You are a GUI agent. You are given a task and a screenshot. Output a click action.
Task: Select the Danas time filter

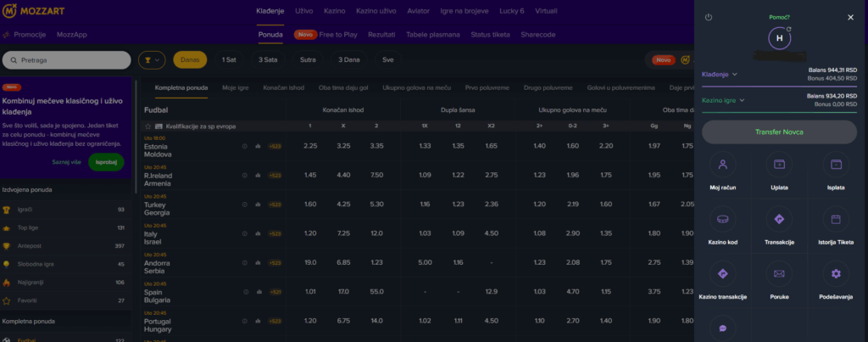click(190, 60)
